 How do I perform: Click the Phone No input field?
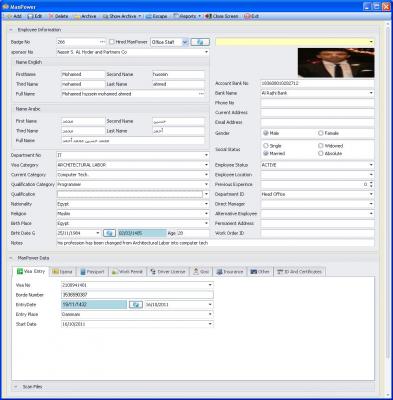pos(317,103)
